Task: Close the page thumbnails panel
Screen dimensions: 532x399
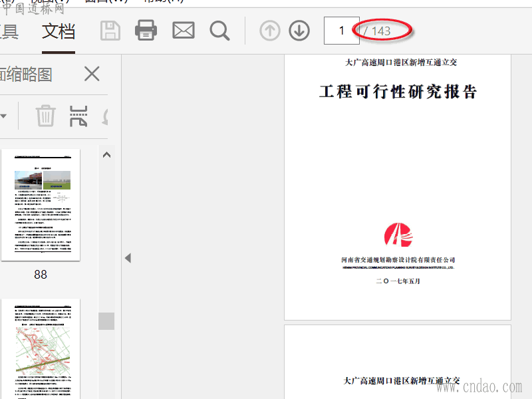Action: [92, 74]
